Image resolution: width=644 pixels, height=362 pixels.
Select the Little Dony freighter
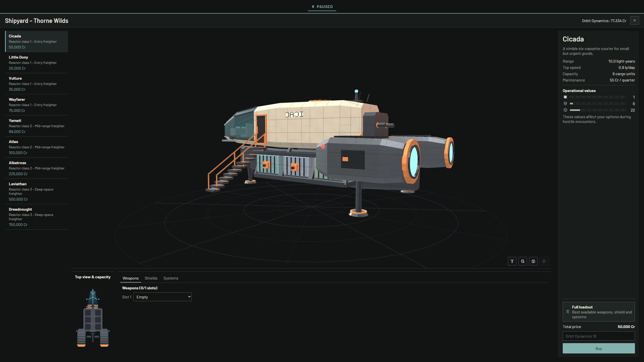[x=37, y=63]
